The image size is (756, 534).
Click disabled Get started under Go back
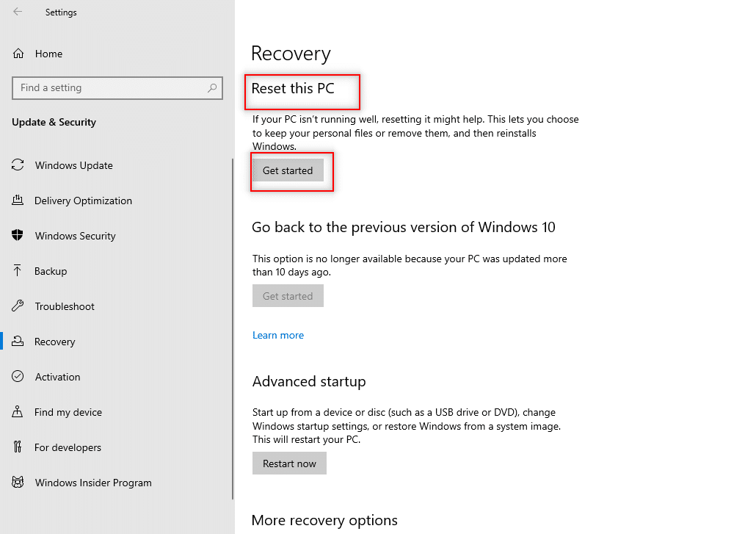(288, 296)
